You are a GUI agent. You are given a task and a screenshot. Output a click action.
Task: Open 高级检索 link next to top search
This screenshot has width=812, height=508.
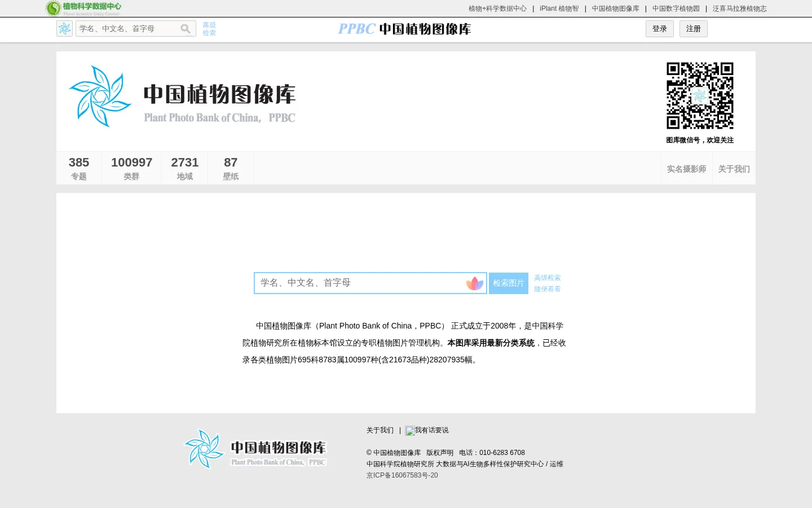coord(209,29)
